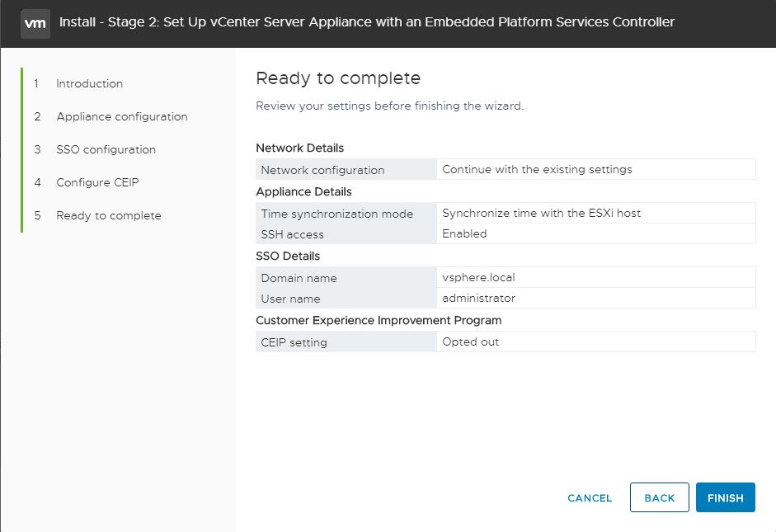Select the SSO configuration step

[106, 149]
